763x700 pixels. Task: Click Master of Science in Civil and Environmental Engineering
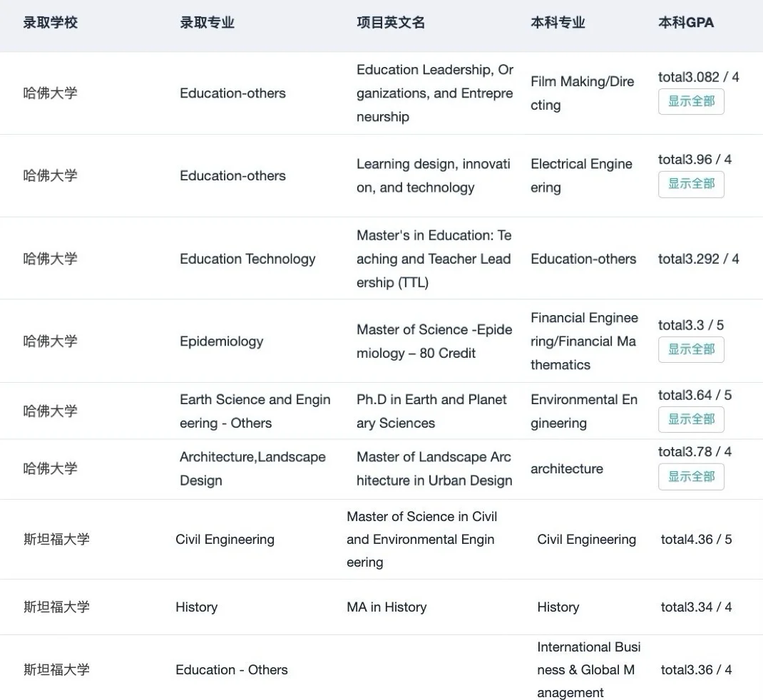422,539
